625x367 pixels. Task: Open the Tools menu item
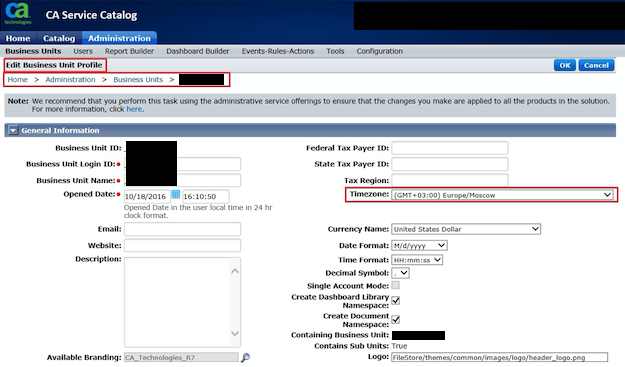pyautogui.click(x=335, y=51)
